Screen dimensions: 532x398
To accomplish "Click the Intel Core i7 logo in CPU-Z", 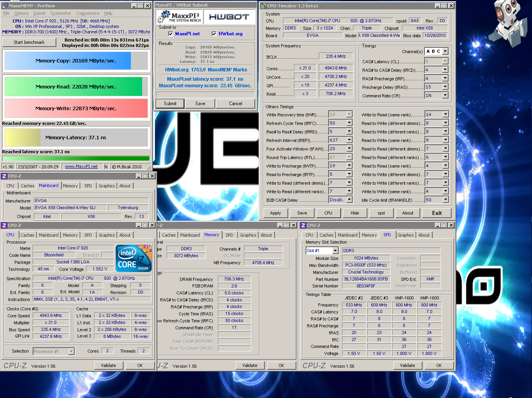I will coord(134,258).
